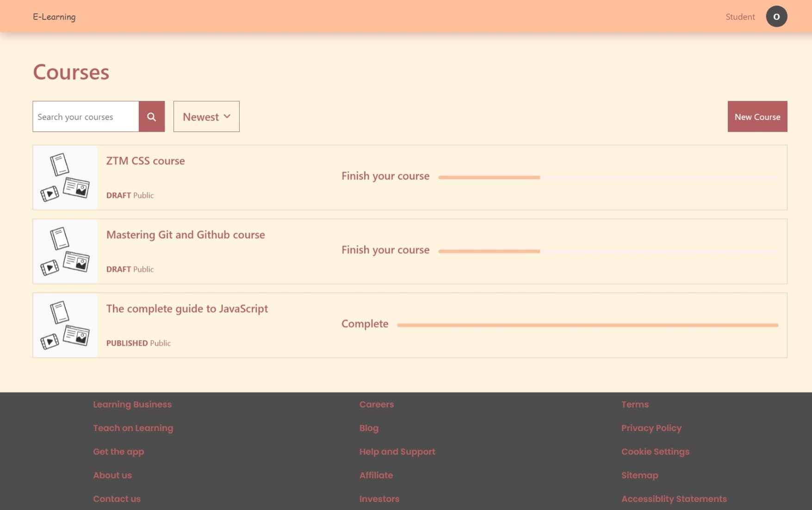
Task: Open Mastering Git and Github course
Action: click(x=186, y=235)
